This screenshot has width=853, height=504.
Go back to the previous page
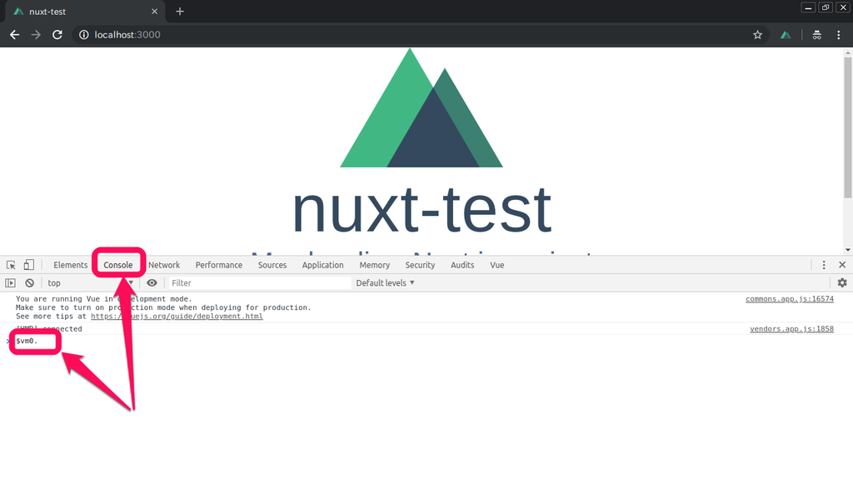tap(15, 35)
